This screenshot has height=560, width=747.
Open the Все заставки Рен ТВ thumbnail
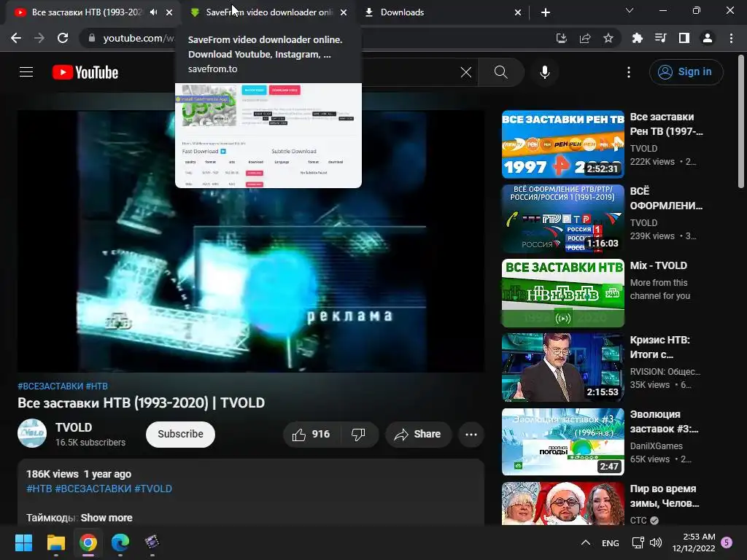562,144
